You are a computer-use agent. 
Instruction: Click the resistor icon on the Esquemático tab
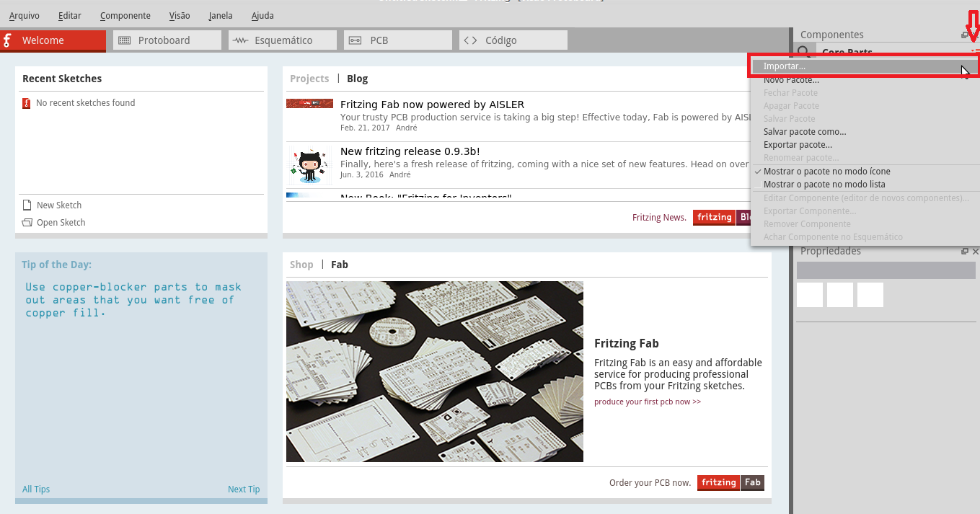(x=240, y=40)
